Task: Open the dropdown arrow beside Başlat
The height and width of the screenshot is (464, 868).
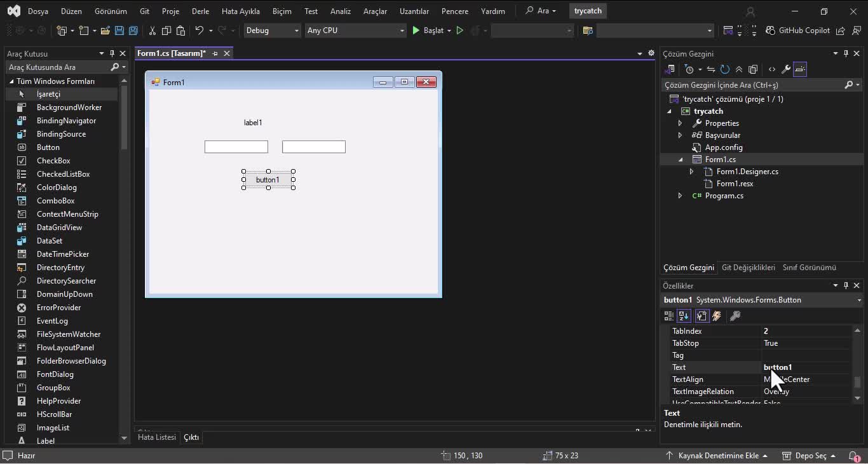Action: point(449,31)
